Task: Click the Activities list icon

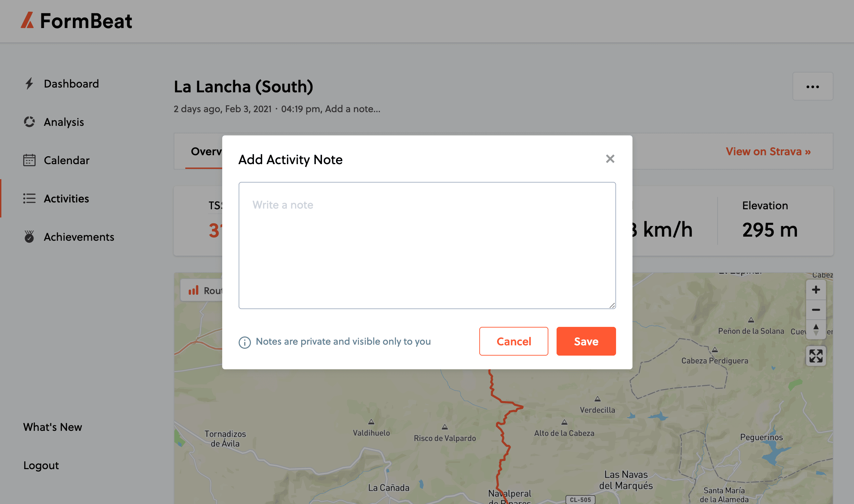Action: 29,199
